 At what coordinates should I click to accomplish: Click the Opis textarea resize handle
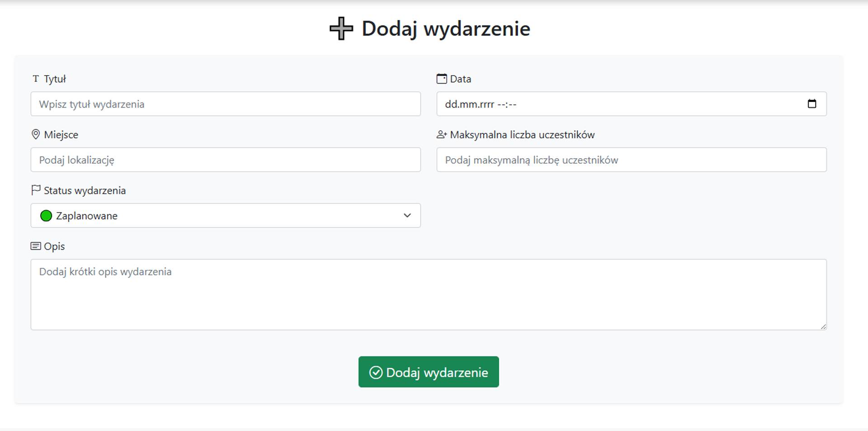[x=823, y=327]
